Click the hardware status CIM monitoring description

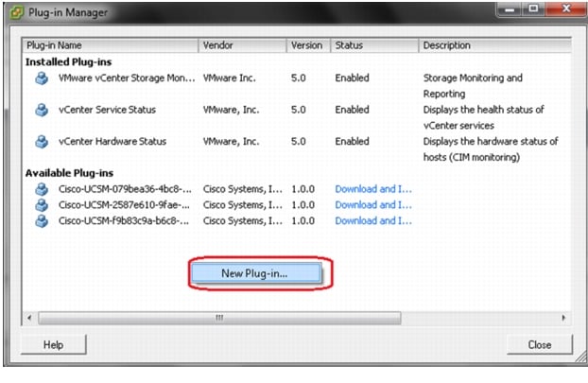[x=491, y=149]
